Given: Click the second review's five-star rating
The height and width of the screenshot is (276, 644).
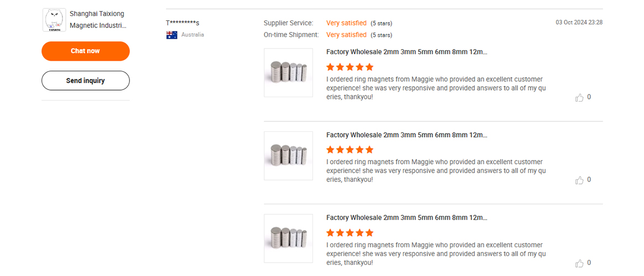Looking at the screenshot, I should pyautogui.click(x=349, y=150).
